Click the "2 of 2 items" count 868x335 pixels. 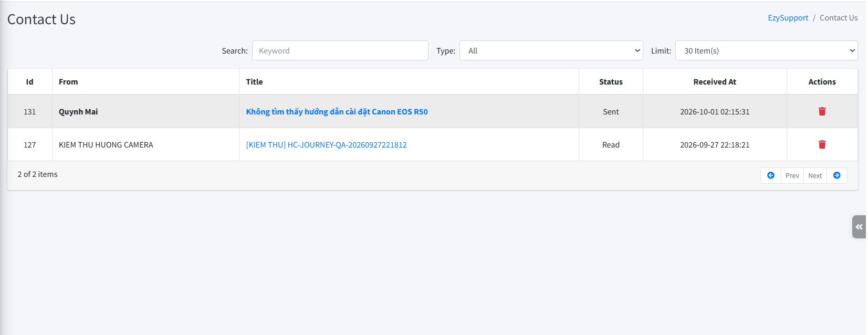pyautogui.click(x=37, y=174)
